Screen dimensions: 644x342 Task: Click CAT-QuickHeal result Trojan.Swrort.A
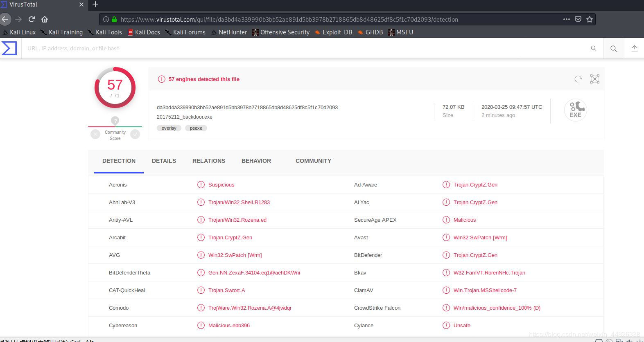227,290
